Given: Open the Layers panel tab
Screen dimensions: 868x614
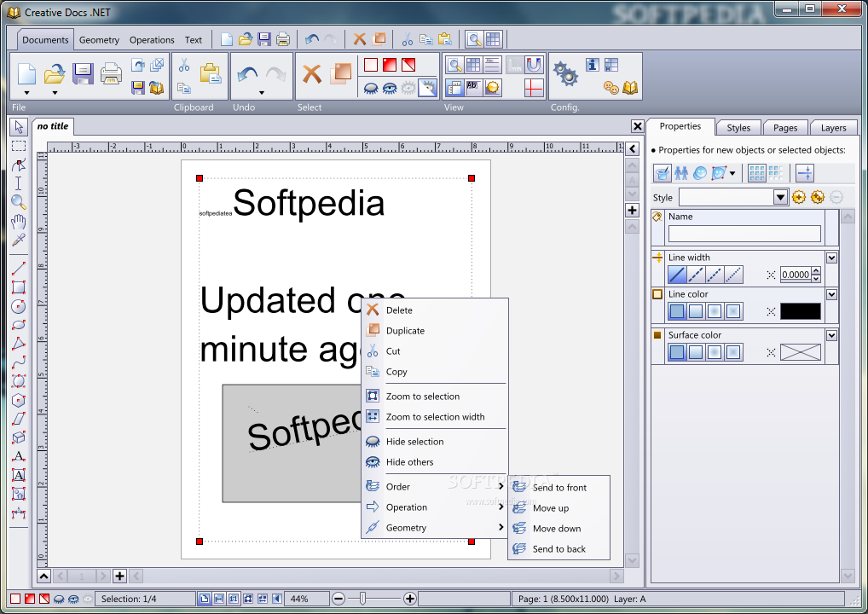Looking at the screenshot, I should pyautogui.click(x=833, y=128).
